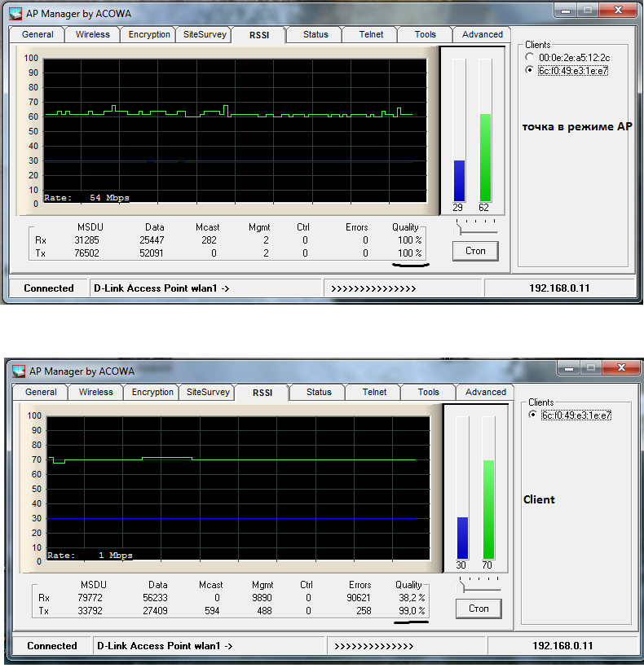
Task: Click the RSSI graph area in top window
Action: tap(235, 130)
